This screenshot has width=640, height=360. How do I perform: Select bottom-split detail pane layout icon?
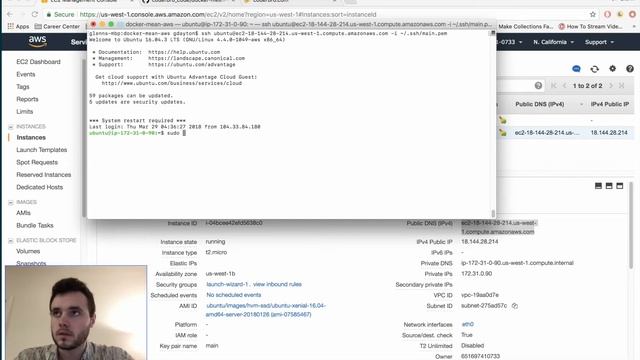tap(598, 186)
